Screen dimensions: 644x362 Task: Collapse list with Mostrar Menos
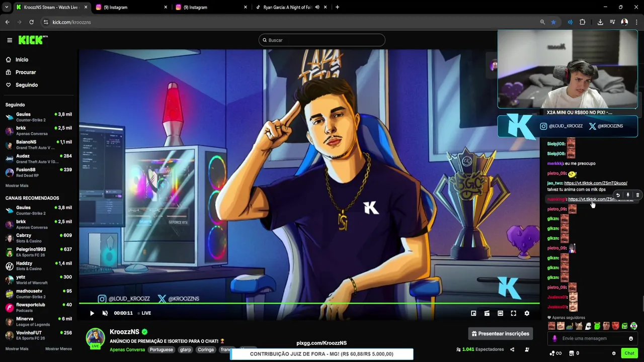tap(59, 349)
